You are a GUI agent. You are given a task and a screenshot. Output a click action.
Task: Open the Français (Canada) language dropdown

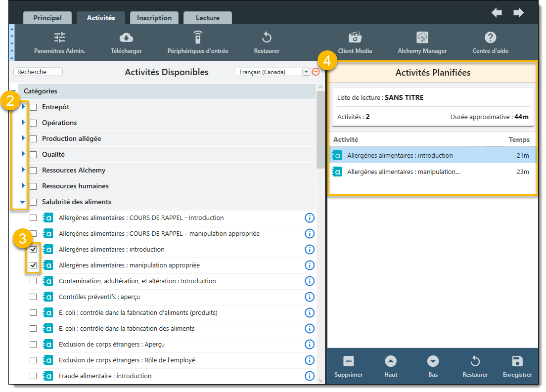(306, 72)
